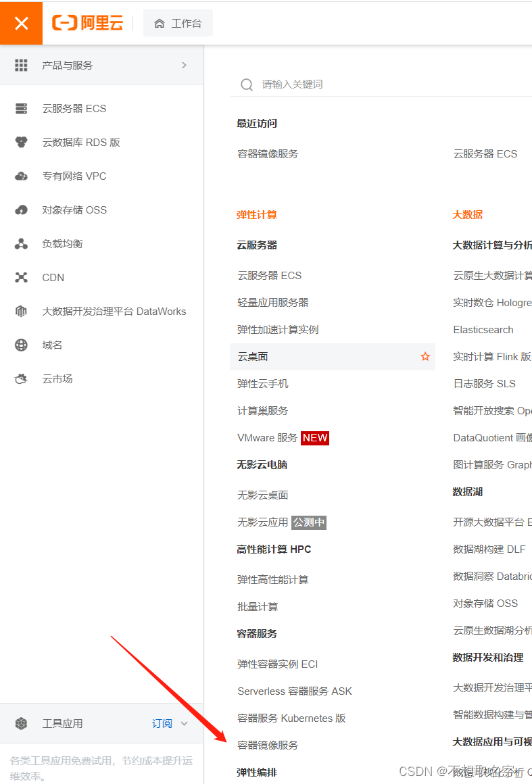This screenshot has height=784, width=532.
Task: Click the 产品与服务 grid icon
Action: 21,65
